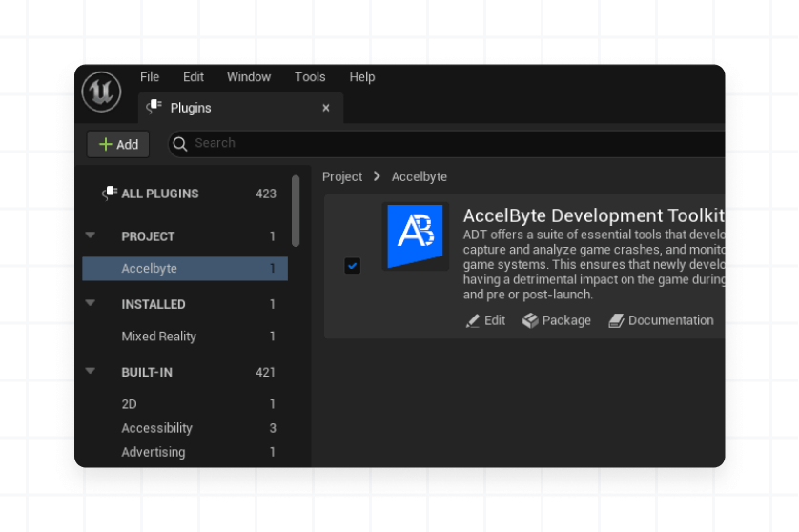Focus the plugin Search field
799x532 pixels.
click(x=446, y=144)
